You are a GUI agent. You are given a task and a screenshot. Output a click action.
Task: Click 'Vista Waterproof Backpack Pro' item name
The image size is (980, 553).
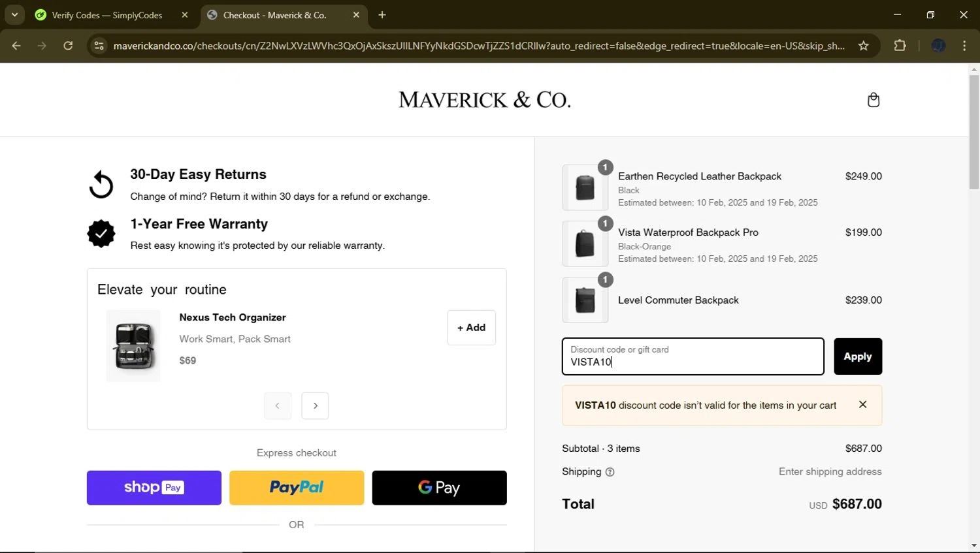(688, 232)
